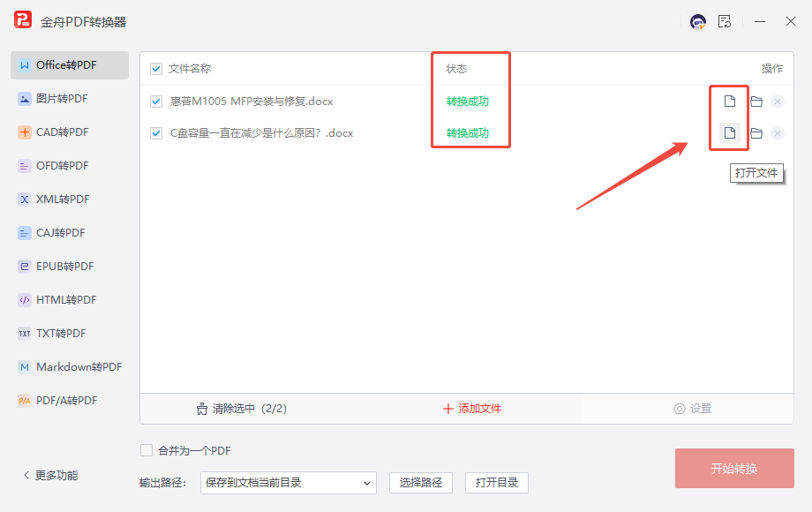Click the 打开目录 button
The height and width of the screenshot is (512, 812).
pos(497,483)
